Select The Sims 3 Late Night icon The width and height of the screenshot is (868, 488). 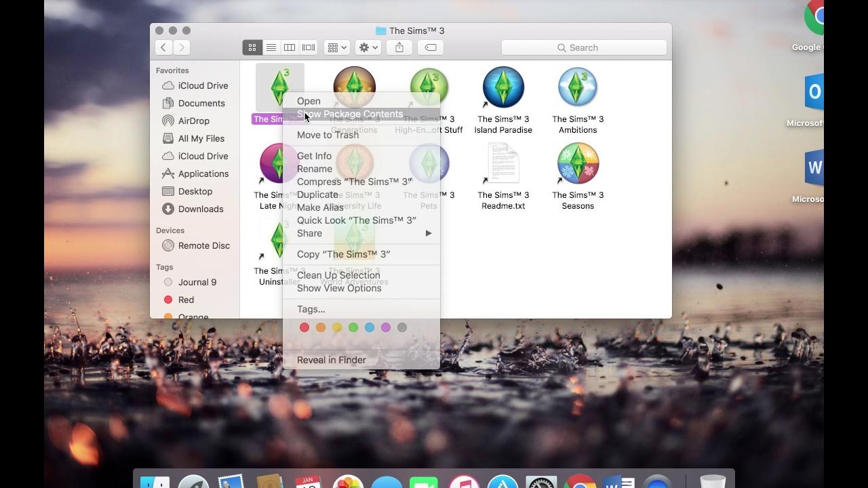tap(273, 163)
